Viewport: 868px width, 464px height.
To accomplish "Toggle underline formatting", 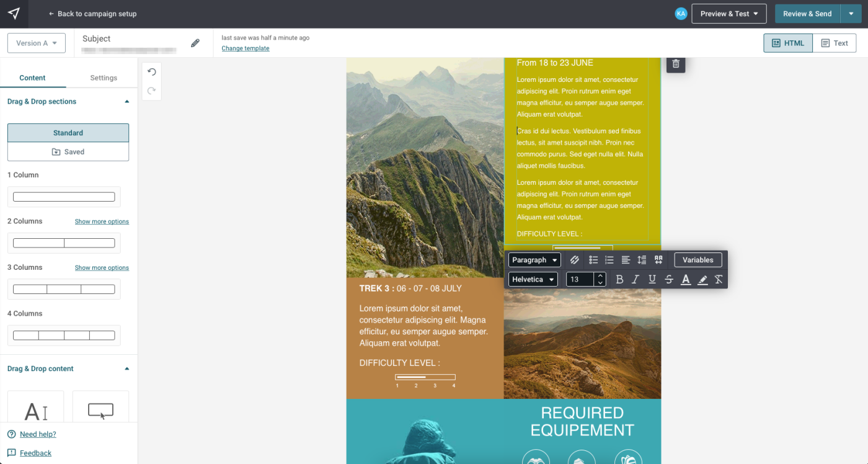I will tap(652, 280).
